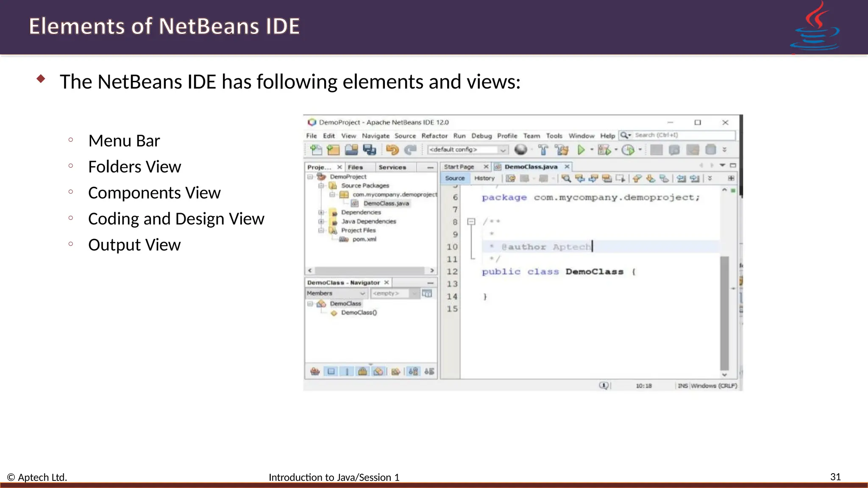Select DemoClass.java in project tree
The image size is (868, 488).
[x=386, y=203]
